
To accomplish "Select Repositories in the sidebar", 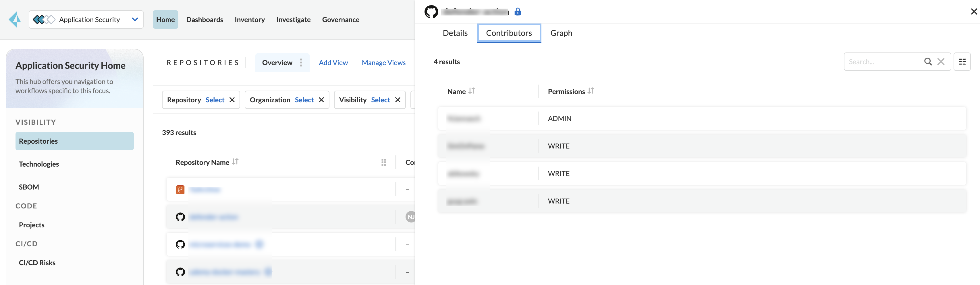I will pos(75,141).
